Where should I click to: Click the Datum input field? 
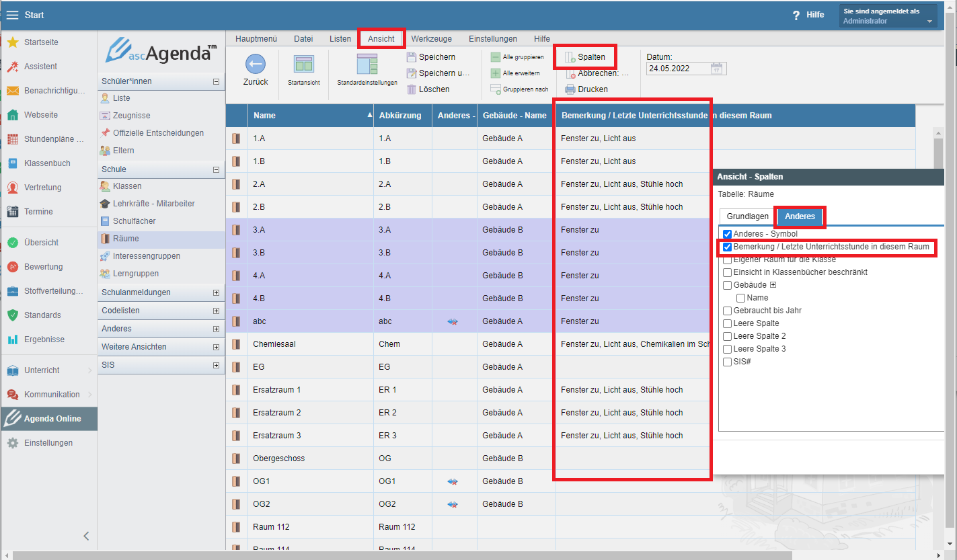(678, 69)
